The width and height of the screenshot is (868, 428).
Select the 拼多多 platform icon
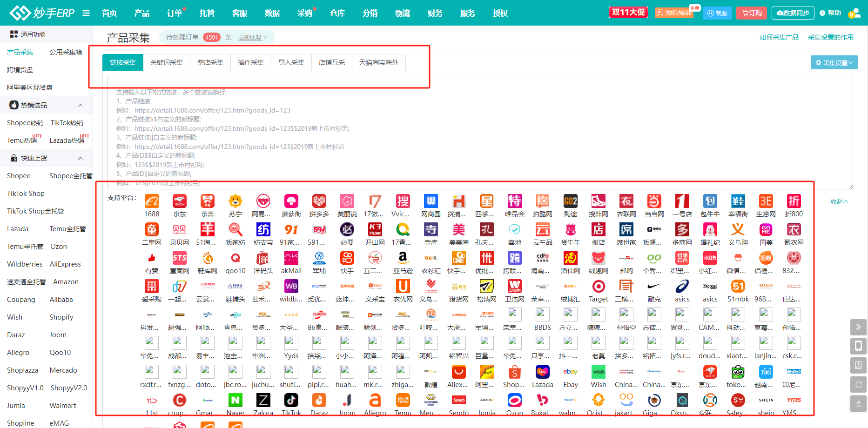click(x=319, y=201)
